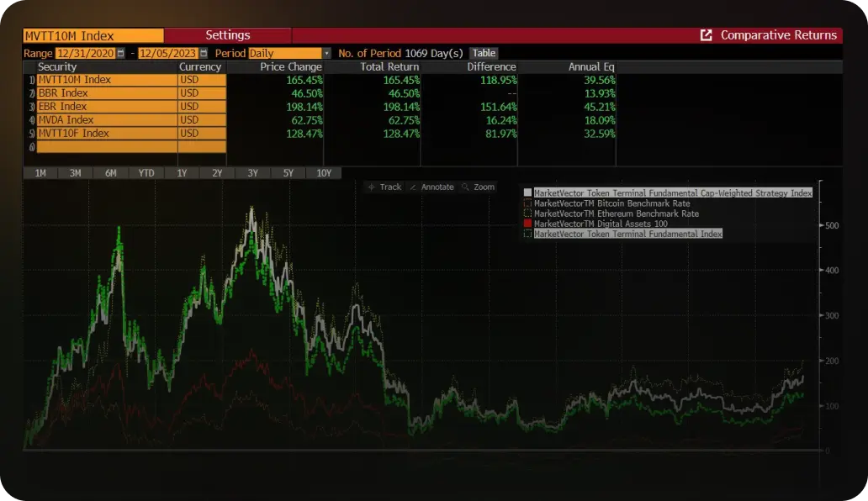Select 2Y time range
Screen dimensions: 868x501
point(217,173)
